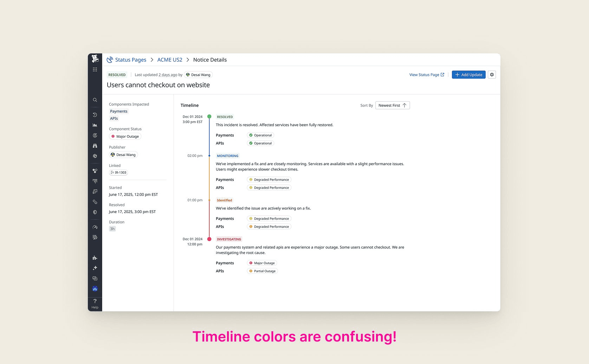589x364 pixels.
Task: Click Desai Wang under Publisher
Action: 123,155
